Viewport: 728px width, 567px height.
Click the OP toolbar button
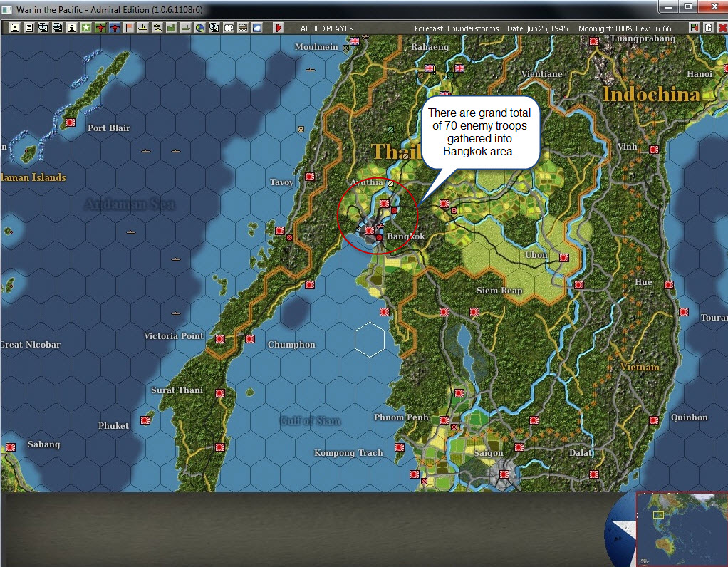click(229, 28)
